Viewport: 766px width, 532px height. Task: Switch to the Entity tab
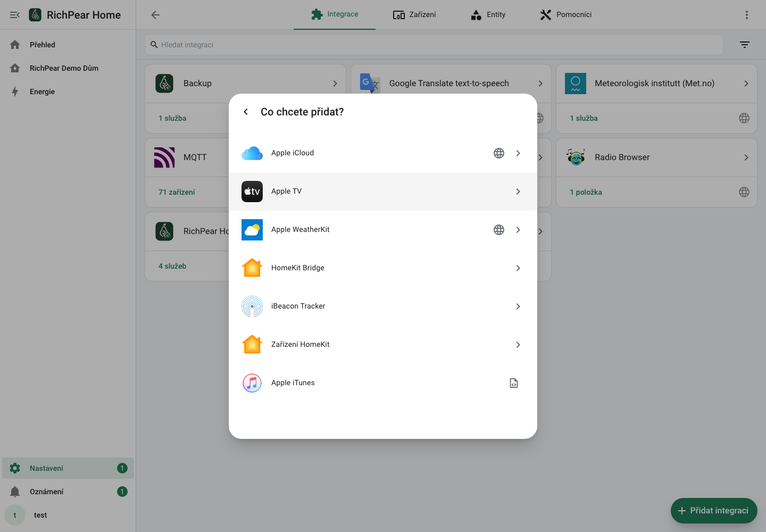[x=488, y=14]
